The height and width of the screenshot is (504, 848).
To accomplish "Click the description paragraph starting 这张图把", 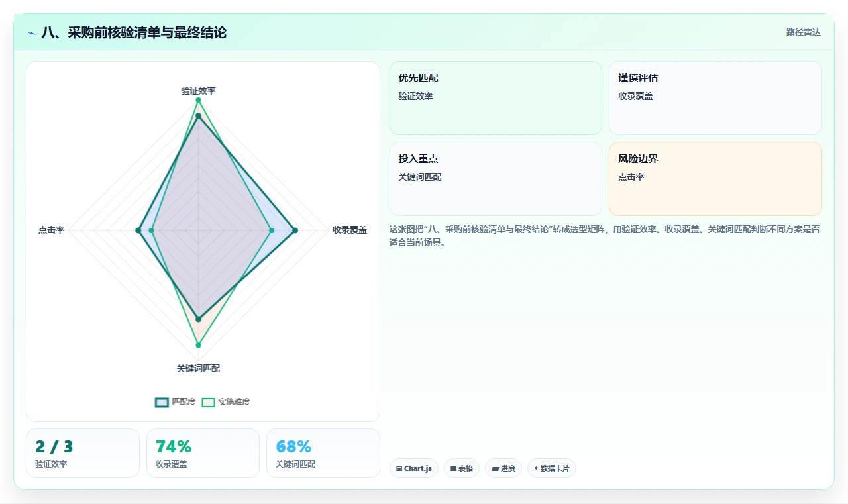I will coord(604,236).
